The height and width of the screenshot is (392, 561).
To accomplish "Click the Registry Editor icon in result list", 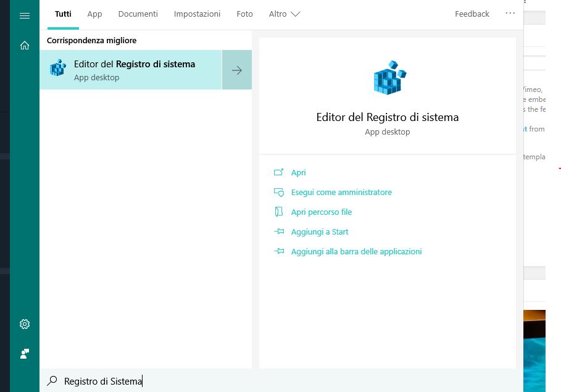I will 58,70.
